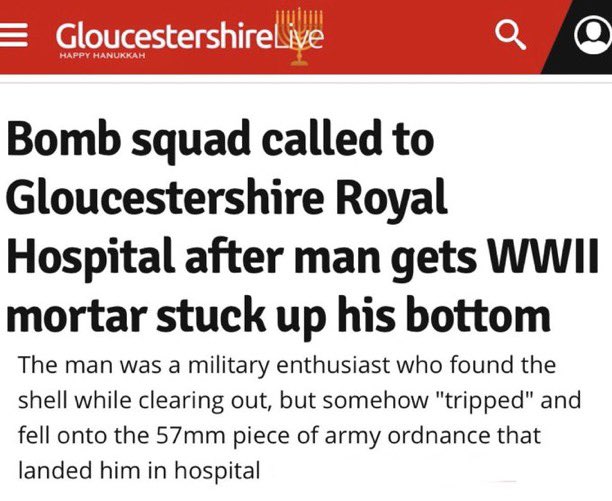Click "Gloucestershire Royal" in the headline
This screenshot has width=612, height=501.
click(x=226, y=198)
